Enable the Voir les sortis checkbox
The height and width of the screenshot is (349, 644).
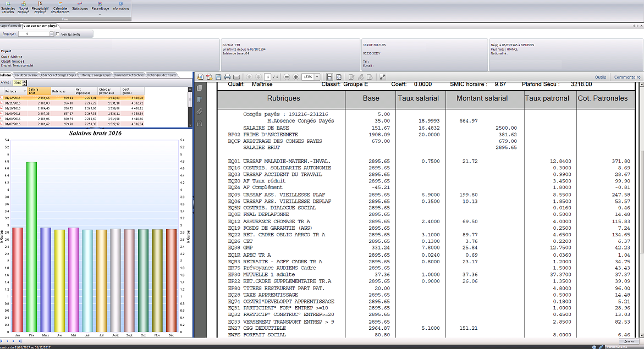tap(58, 34)
